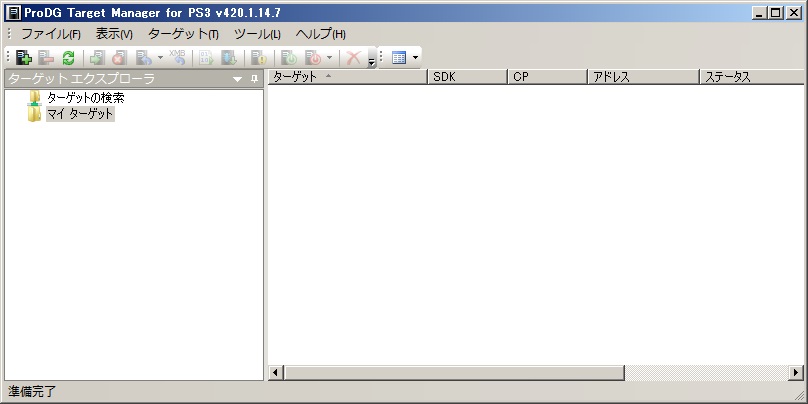
Task: Open the Reset target dropdown arrow
Action: point(160,57)
